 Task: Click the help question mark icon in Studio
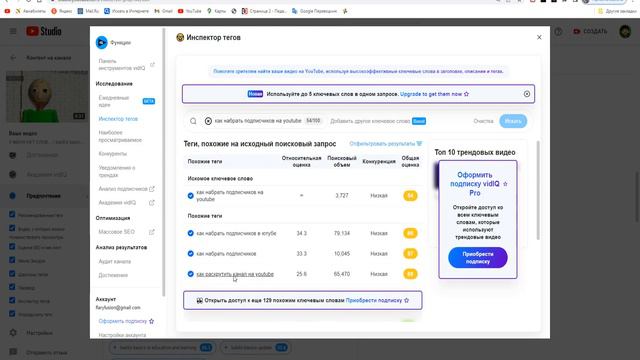(558, 31)
